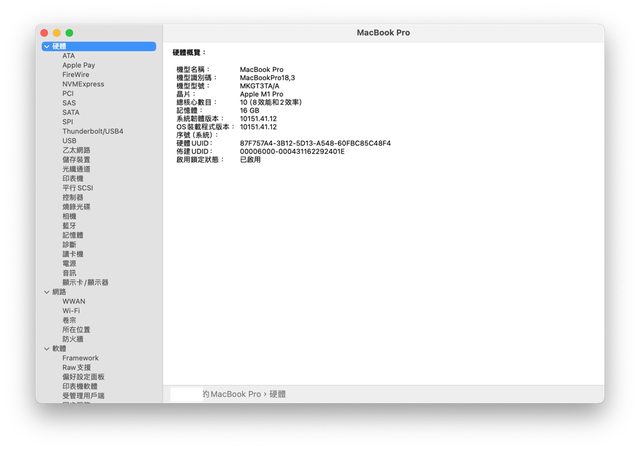This screenshot has width=640, height=450.
Task: Open 乙太網路 in the sidebar
Action: tap(76, 150)
